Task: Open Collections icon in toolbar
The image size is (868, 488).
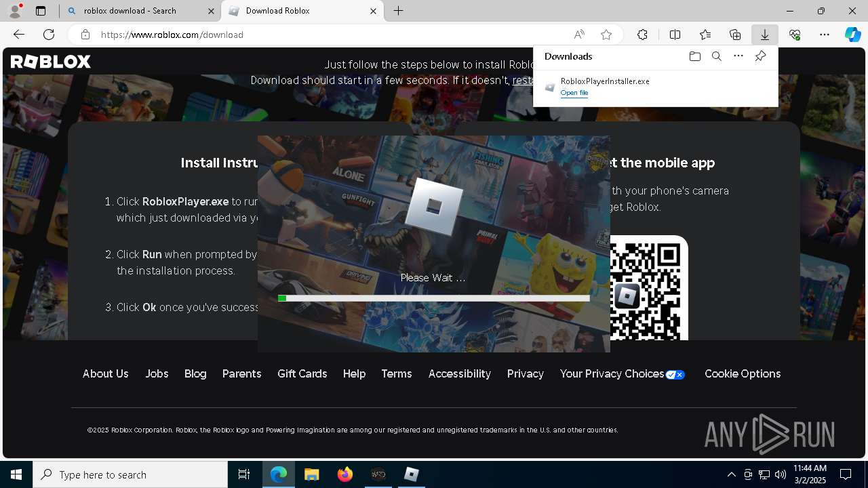Action: click(x=735, y=35)
